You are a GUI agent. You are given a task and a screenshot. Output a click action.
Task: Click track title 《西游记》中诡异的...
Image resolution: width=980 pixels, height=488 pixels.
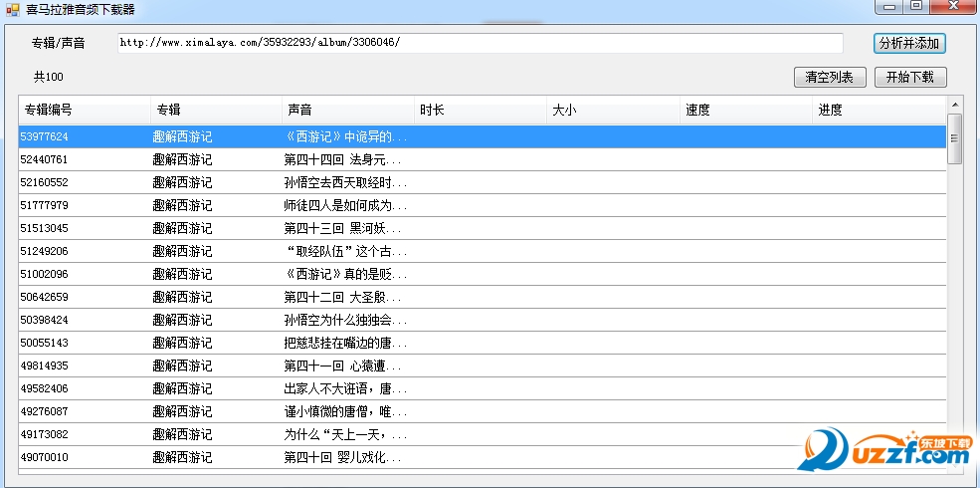click(x=345, y=136)
